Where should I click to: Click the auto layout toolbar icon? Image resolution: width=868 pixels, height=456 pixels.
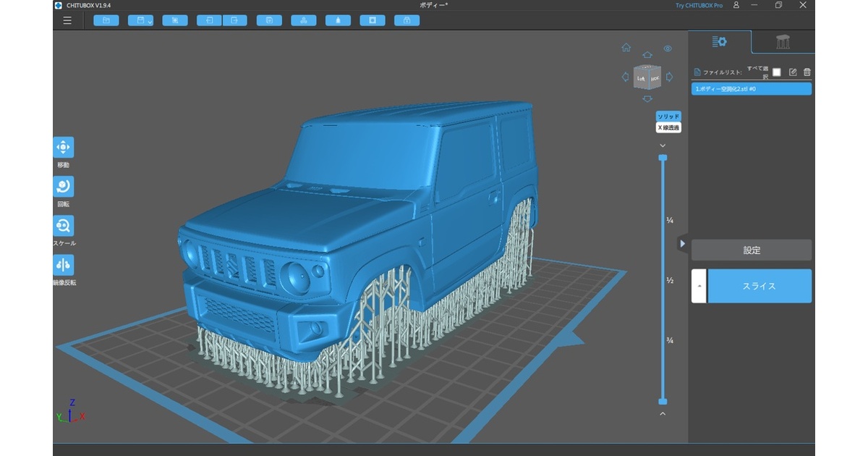coord(304,20)
